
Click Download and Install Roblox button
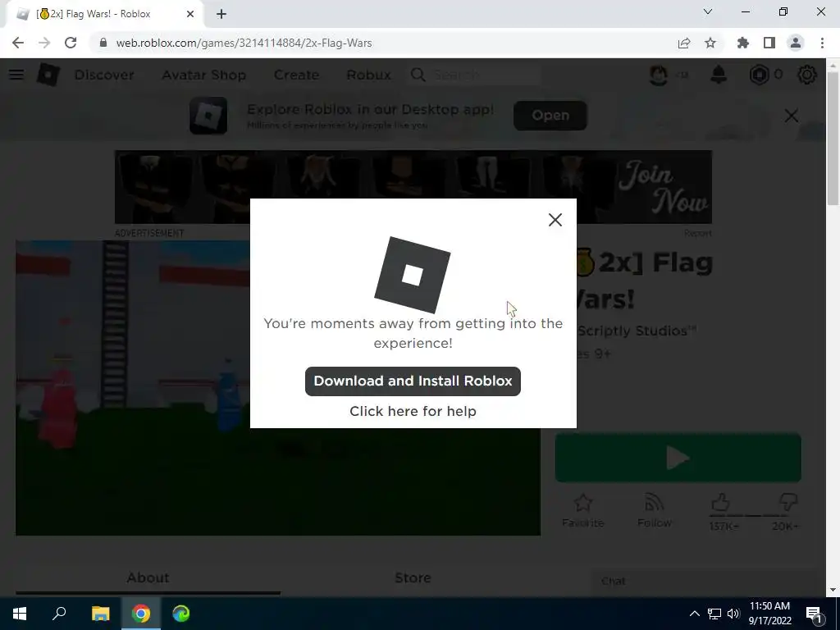pos(413,381)
